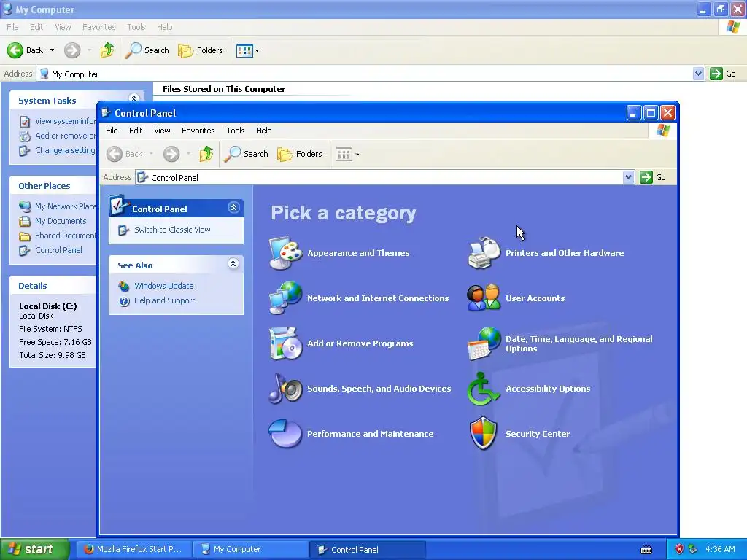Collapse System Tasks section in My Computer
The height and width of the screenshot is (560, 747).
(x=134, y=98)
